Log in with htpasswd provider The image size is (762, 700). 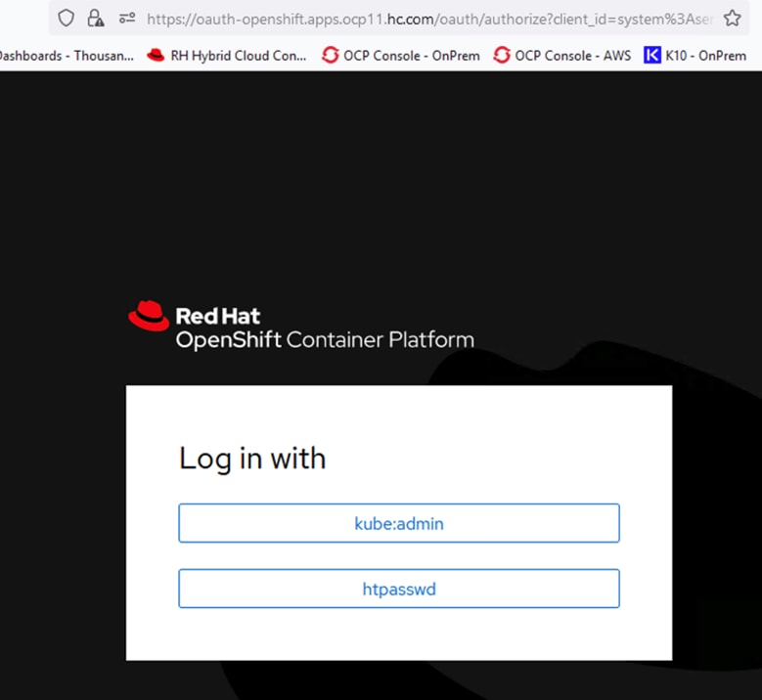pos(399,589)
